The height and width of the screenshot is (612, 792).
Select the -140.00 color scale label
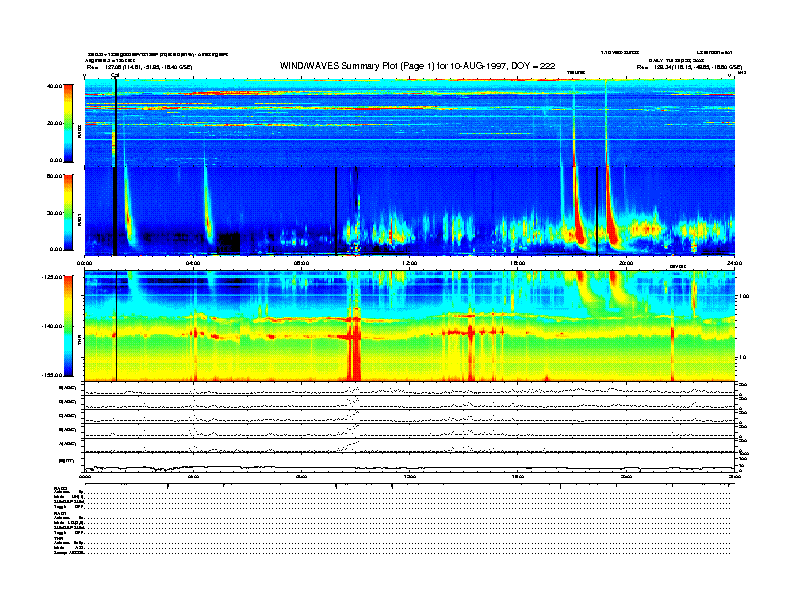[x=53, y=326]
